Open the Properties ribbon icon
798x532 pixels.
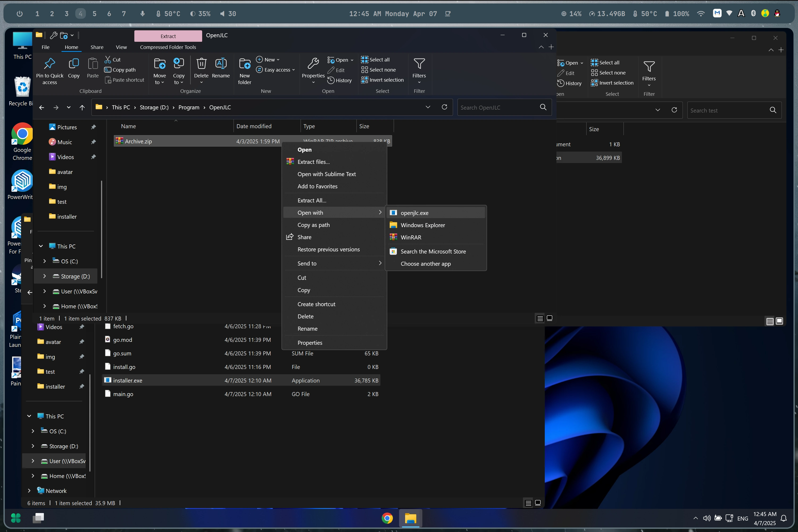click(x=313, y=64)
